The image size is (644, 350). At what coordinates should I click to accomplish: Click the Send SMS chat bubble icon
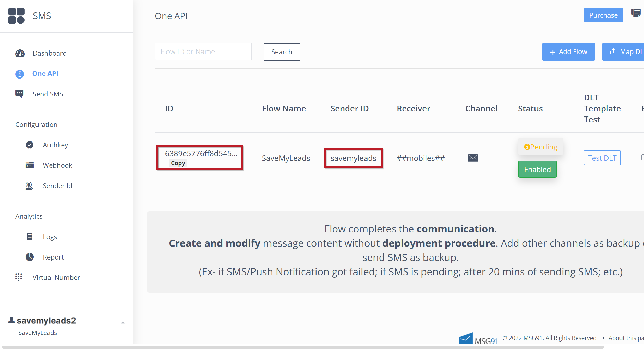point(20,94)
